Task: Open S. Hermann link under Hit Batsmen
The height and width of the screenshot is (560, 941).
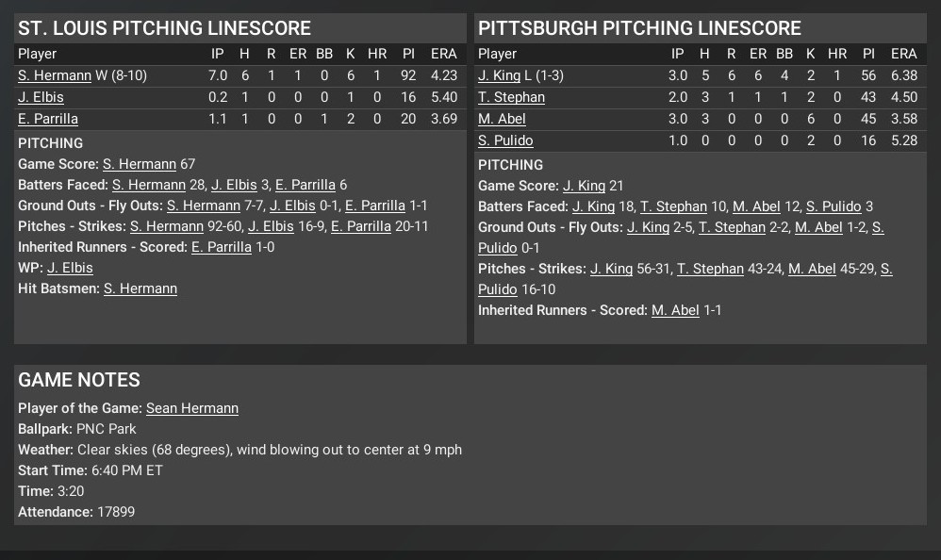Action: pyautogui.click(x=140, y=288)
